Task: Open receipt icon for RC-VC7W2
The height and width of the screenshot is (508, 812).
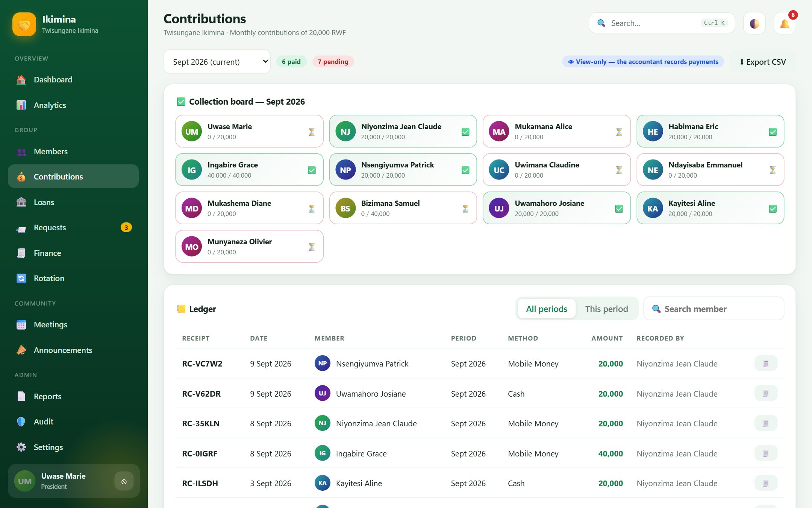Action: coord(765,364)
